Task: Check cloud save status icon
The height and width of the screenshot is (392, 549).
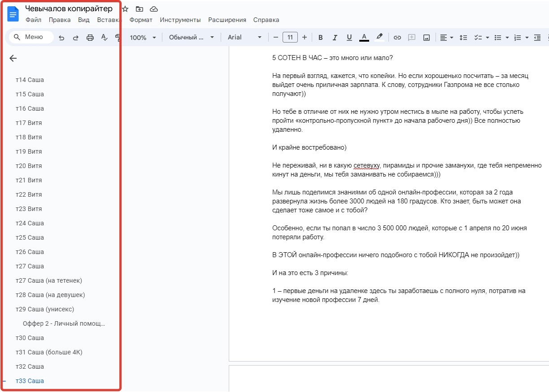Action: click(154, 9)
